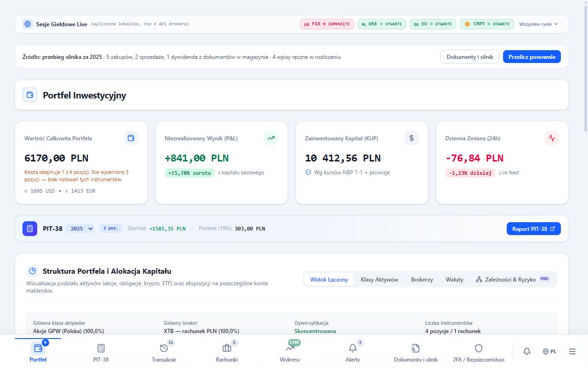Toggle the PL WSE market chip

pos(382,24)
